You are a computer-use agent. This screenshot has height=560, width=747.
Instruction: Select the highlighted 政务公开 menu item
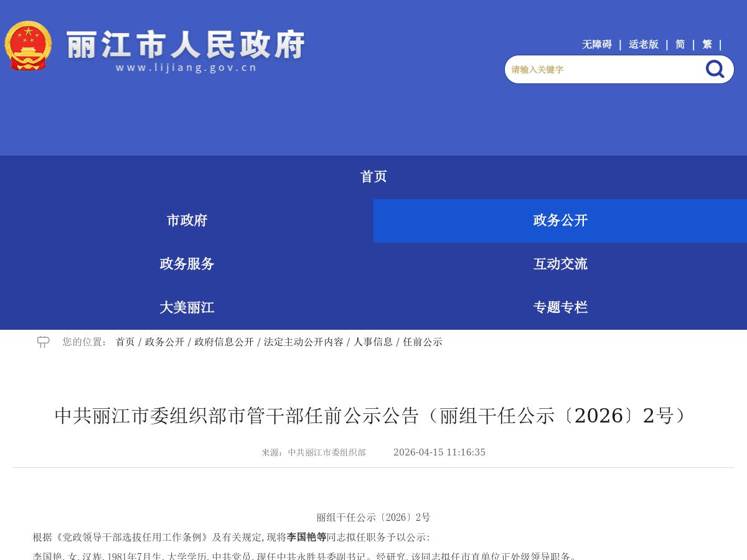tap(560, 220)
